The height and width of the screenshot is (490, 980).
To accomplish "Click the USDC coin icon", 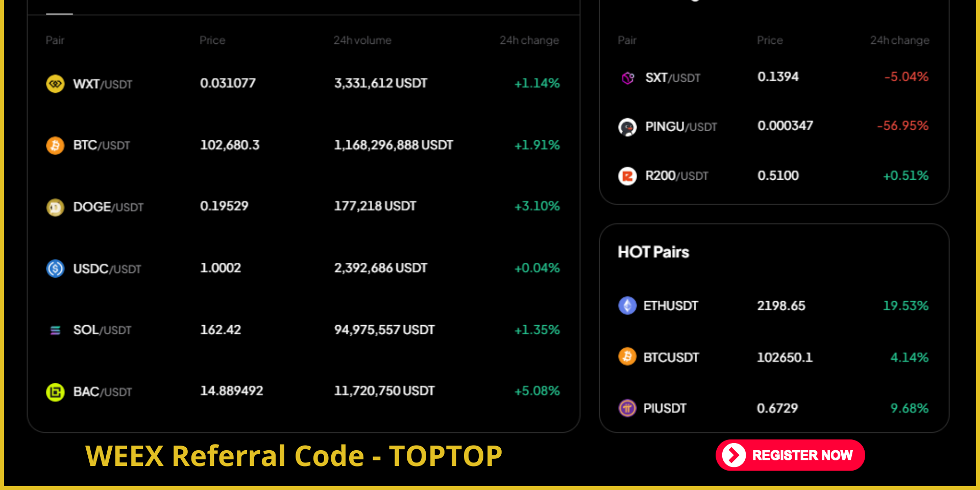I will coord(55,268).
